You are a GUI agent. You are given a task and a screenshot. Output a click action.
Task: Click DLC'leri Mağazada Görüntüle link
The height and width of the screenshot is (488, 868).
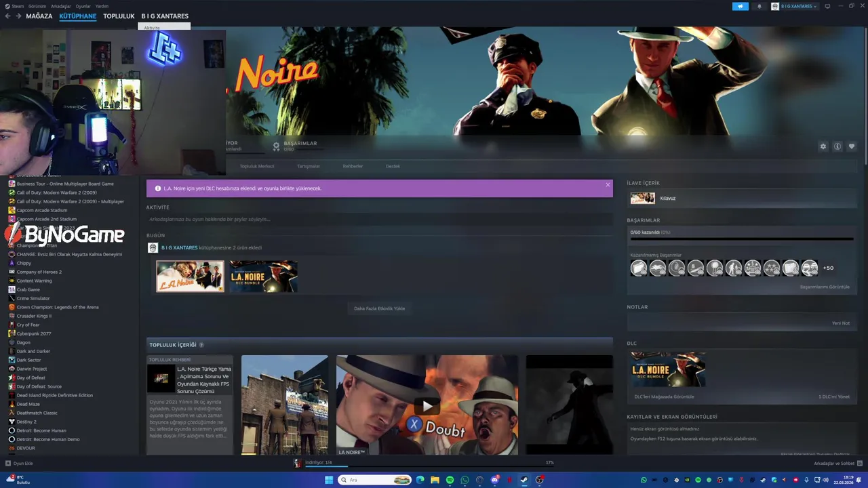coord(664,396)
